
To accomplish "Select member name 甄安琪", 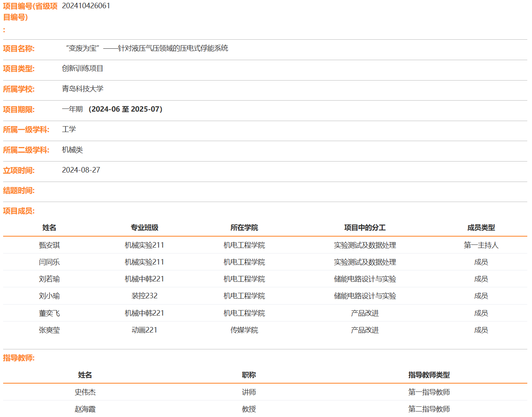I will tap(49, 245).
